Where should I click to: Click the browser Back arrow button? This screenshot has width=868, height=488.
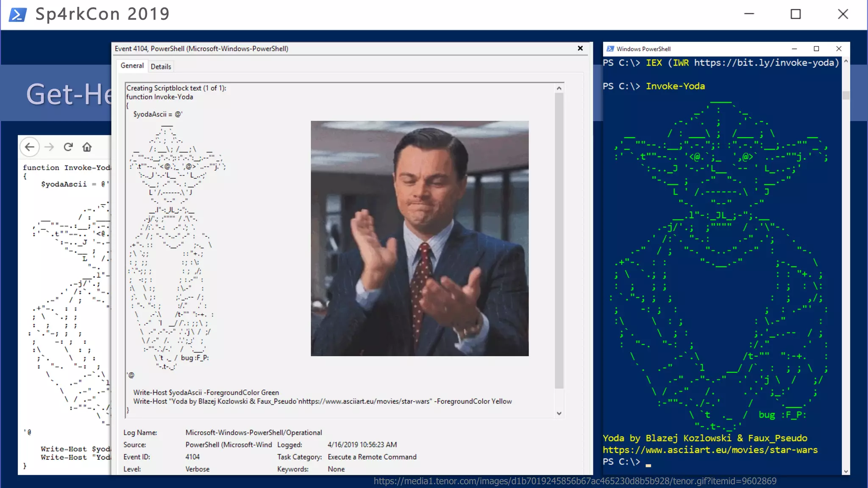click(30, 147)
